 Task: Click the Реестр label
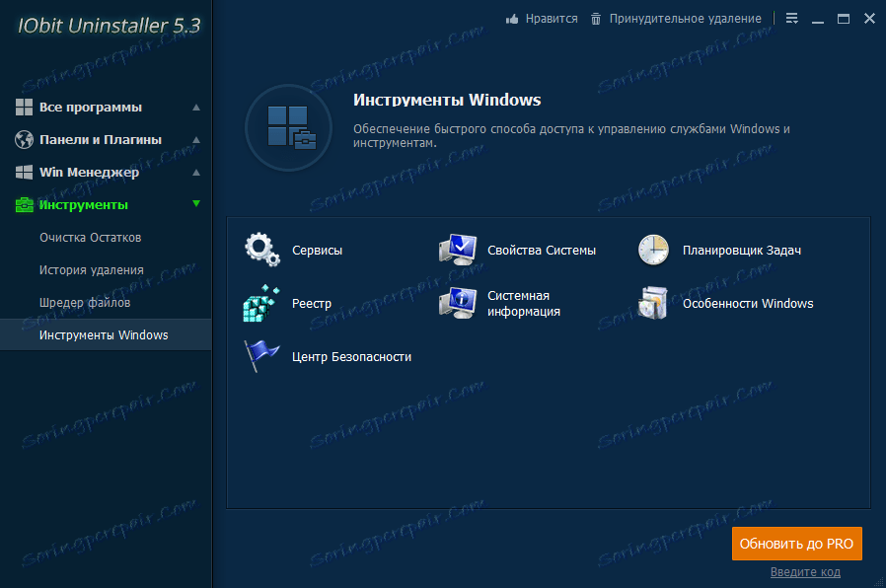coord(312,304)
